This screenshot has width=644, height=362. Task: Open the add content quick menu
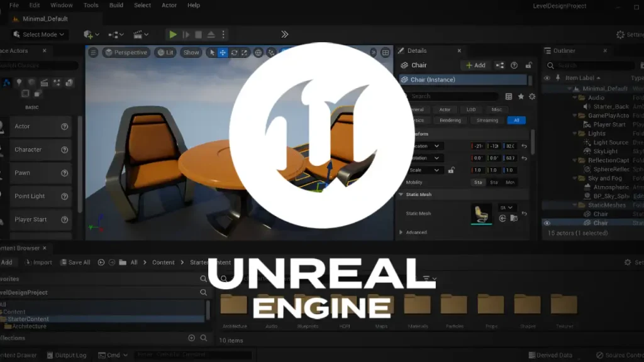click(91, 35)
